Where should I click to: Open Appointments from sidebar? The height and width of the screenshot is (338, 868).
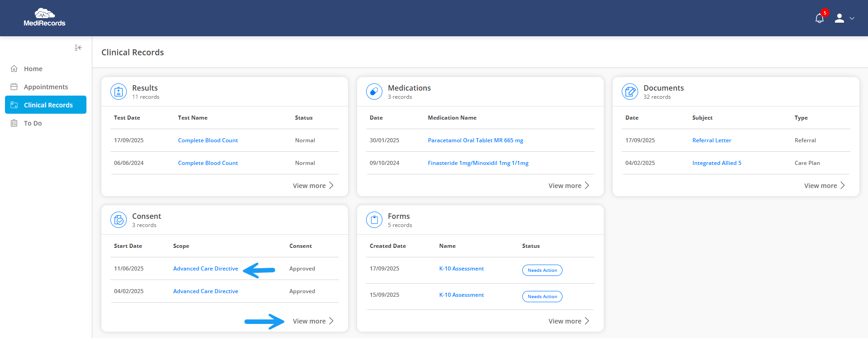pos(46,87)
